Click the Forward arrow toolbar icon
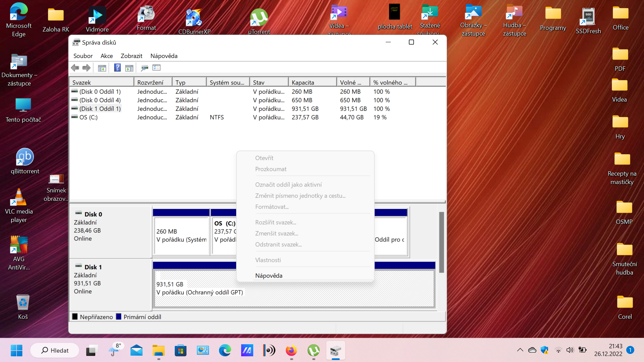 point(87,68)
